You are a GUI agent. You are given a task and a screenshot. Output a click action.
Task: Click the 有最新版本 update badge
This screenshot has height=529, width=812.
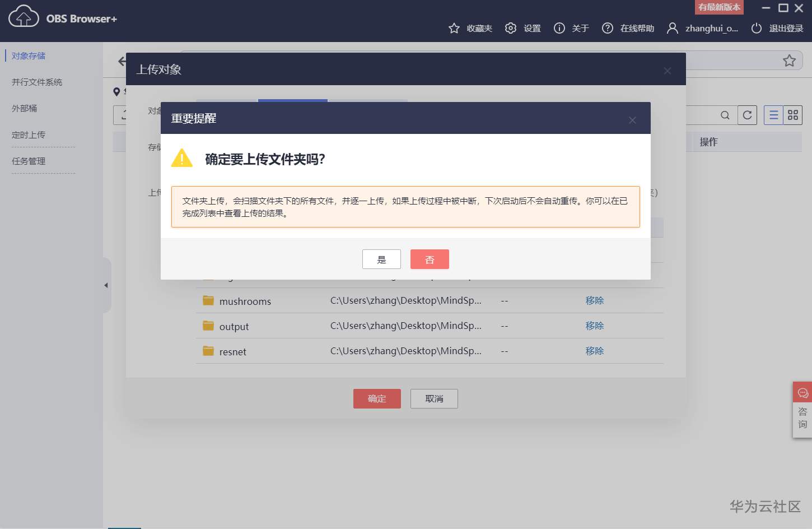click(x=720, y=7)
